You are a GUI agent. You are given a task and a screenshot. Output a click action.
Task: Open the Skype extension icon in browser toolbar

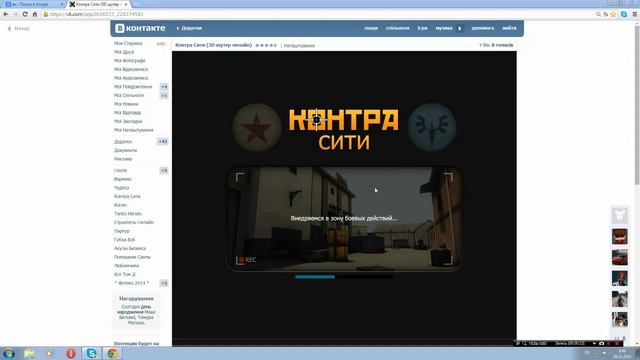point(624,14)
